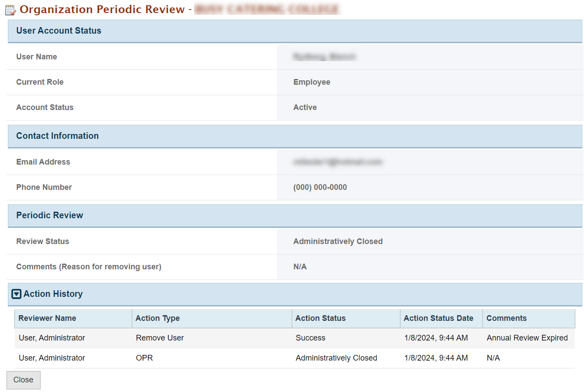The height and width of the screenshot is (392, 588).
Task: Click User, Administrator in Remove User row
Action: (x=52, y=338)
